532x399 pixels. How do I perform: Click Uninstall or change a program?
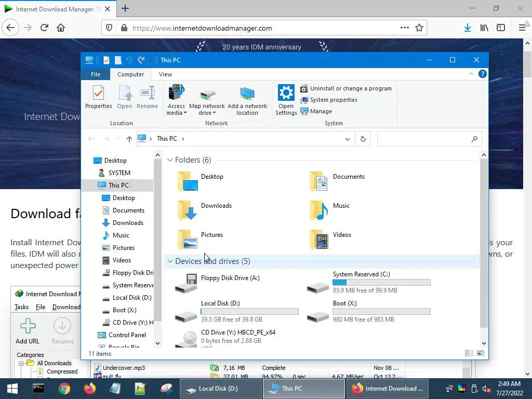point(346,88)
